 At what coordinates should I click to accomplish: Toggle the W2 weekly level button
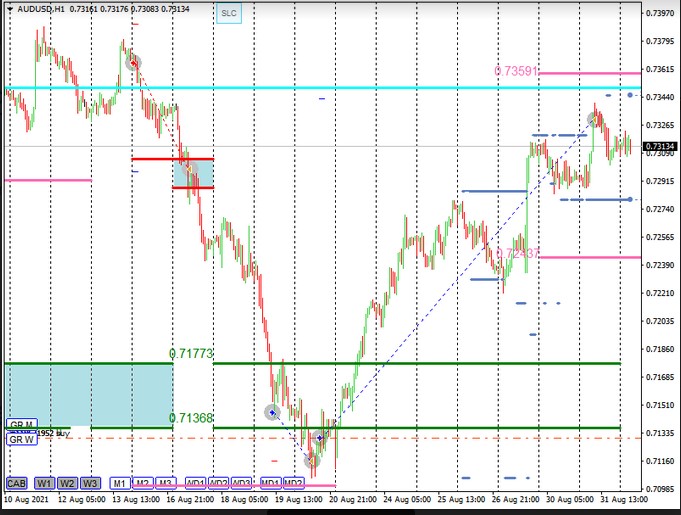pyautogui.click(x=68, y=483)
